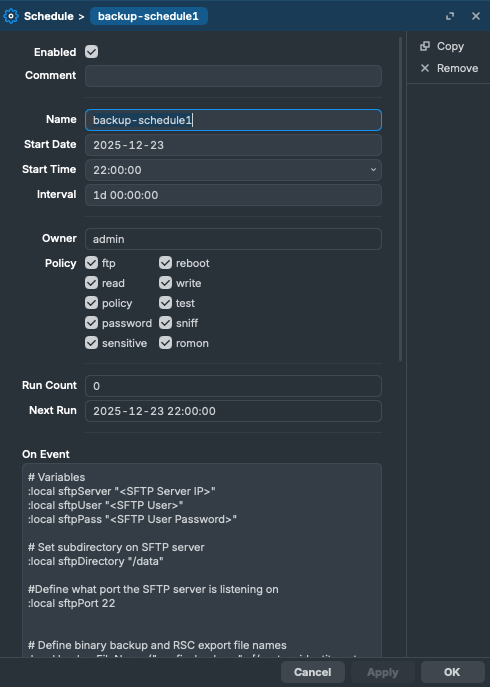The height and width of the screenshot is (687, 490).
Task: Select the backup-schedule1 breadcrumb tab
Action: (x=149, y=16)
